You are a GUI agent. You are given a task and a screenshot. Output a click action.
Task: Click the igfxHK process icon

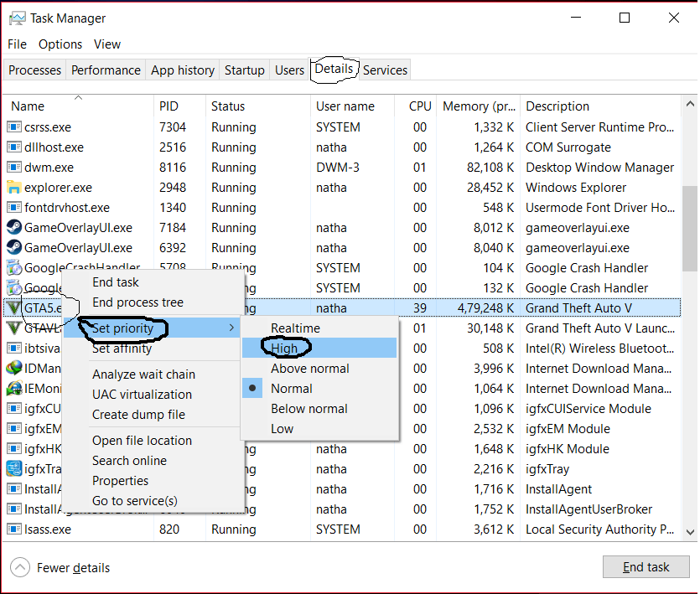[x=14, y=448]
